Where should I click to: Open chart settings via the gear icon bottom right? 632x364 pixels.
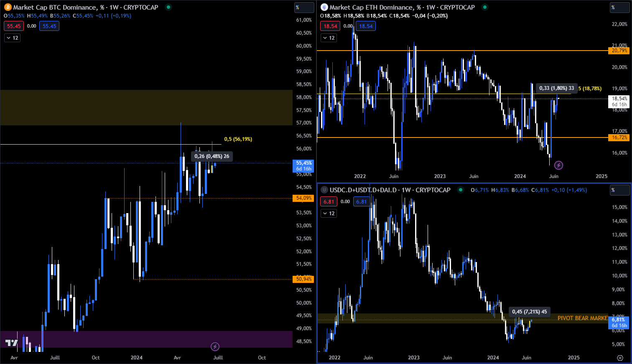coord(620,358)
